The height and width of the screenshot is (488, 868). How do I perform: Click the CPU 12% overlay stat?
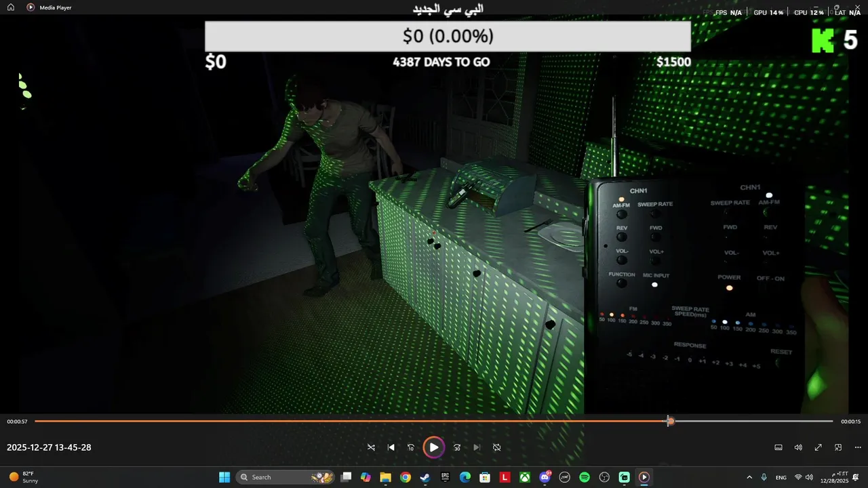(809, 12)
